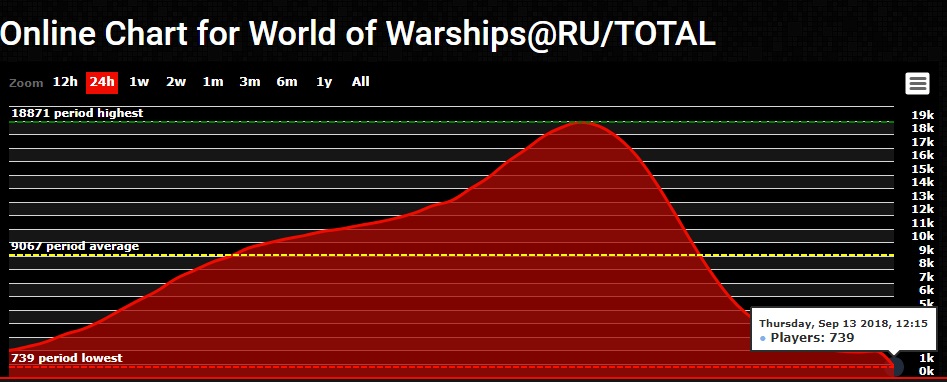
Task: Show the last 3m of data
Action: tap(249, 82)
